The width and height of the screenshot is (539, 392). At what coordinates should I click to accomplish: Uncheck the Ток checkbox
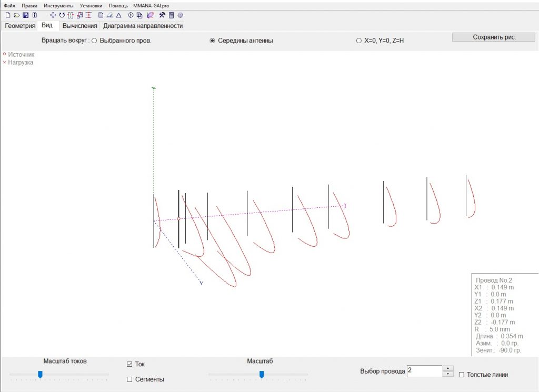[129, 364]
